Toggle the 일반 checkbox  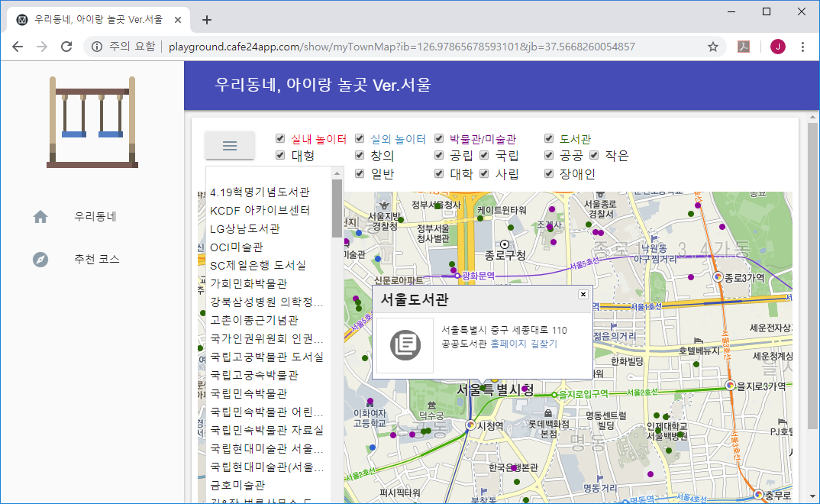click(360, 173)
